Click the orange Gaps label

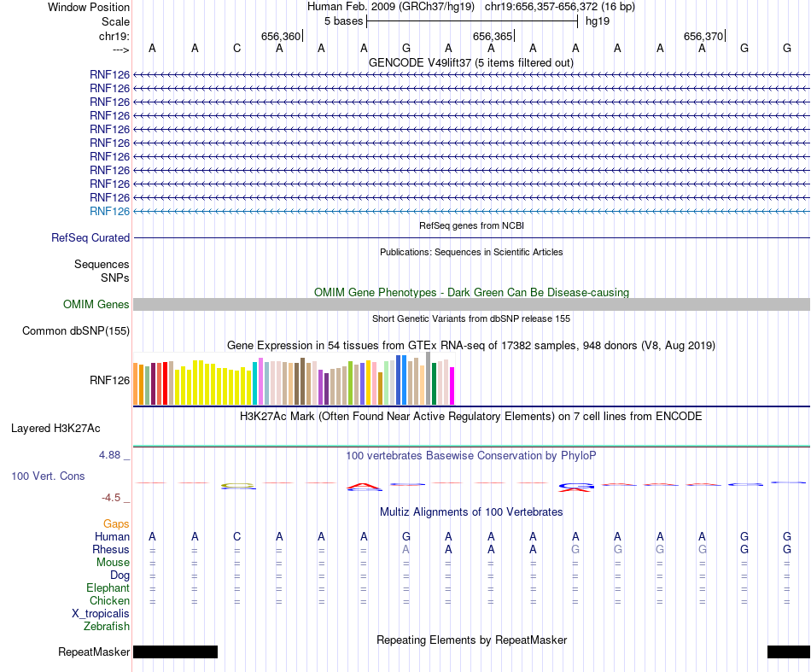pyautogui.click(x=116, y=524)
